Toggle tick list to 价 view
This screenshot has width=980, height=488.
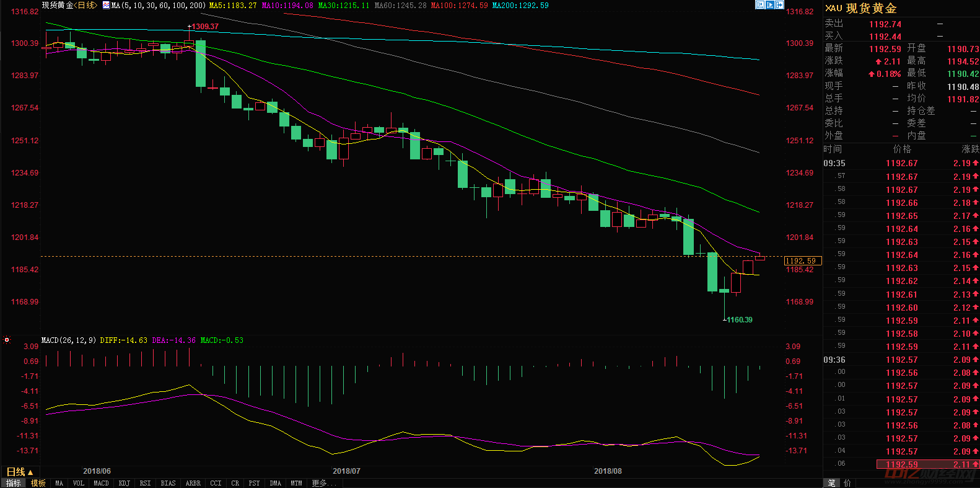pyautogui.click(x=847, y=483)
